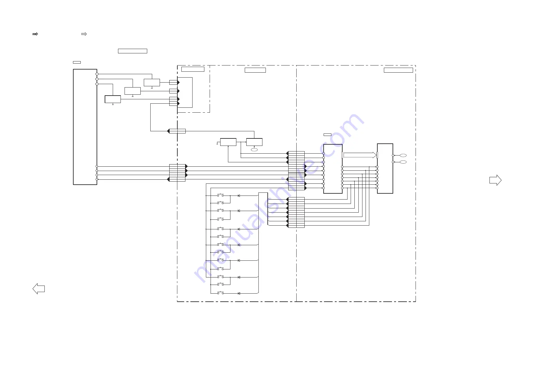The image size is (555, 392).
Task: Click the large right-pointing page arrow
Action: 495,180
